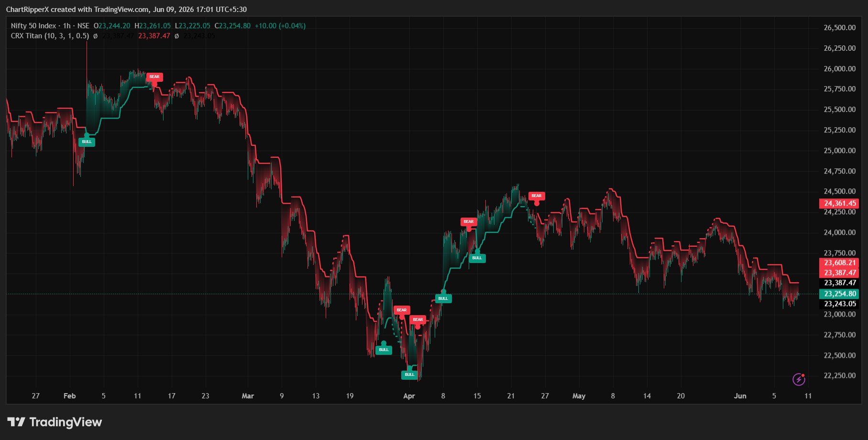Click the Apr label on time axis
Viewport: 868px width, 440px height.
pyautogui.click(x=409, y=396)
